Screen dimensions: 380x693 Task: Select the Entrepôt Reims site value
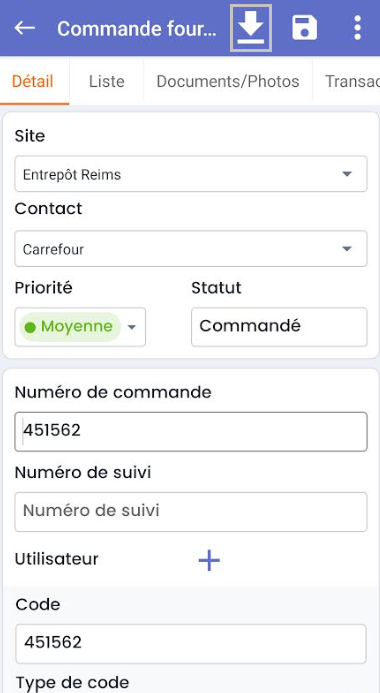[72, 175]
